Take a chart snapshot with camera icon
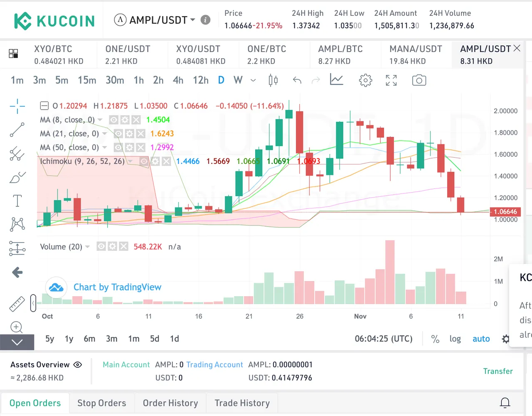The height and width of the screenshot is (416, 532). 419,80
